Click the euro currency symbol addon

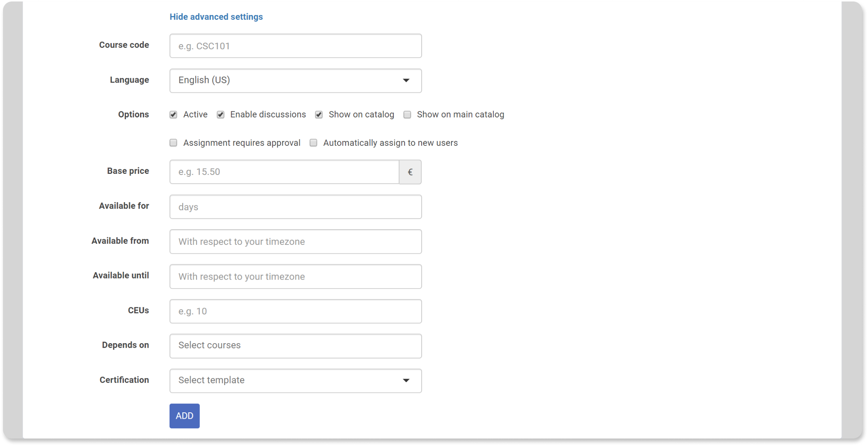tap(410, 172)
